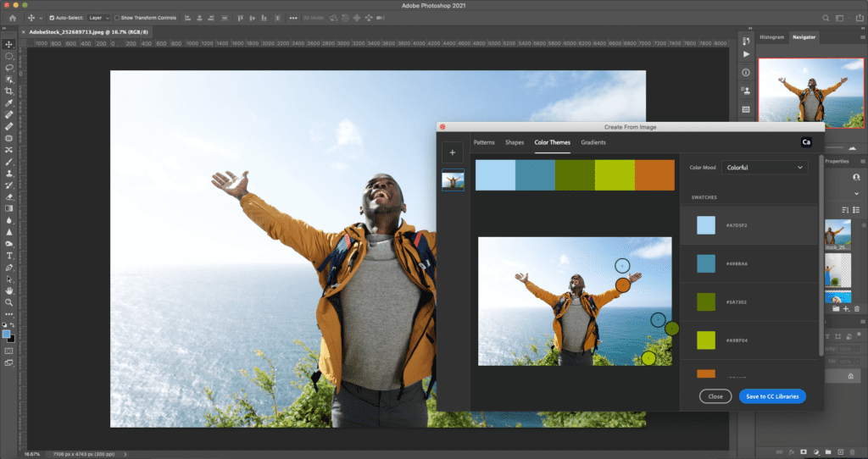Click the lime green swatch in the list

point(706,340)
